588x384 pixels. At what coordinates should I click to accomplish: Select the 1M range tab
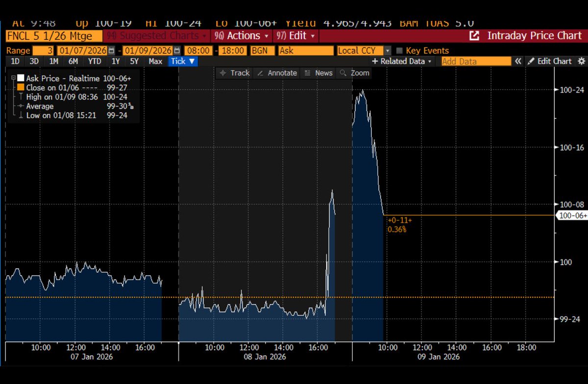coord(53,61)
